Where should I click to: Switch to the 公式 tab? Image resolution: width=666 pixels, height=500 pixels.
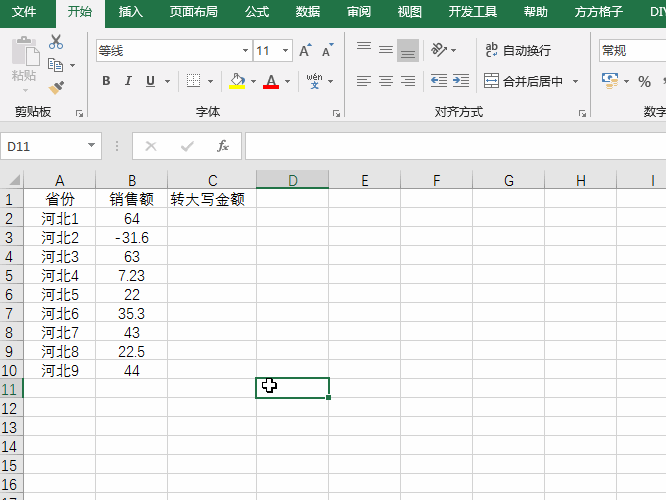pos(257,11)
